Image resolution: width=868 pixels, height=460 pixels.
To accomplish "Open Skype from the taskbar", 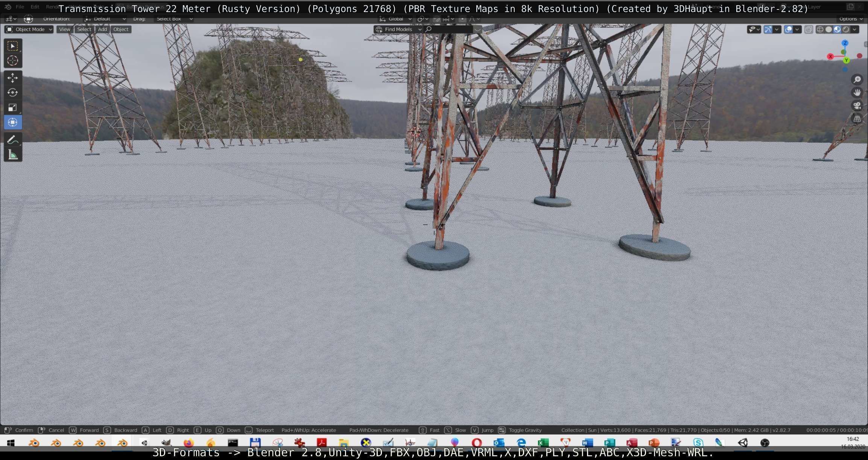I will click(x=698, y=443).
